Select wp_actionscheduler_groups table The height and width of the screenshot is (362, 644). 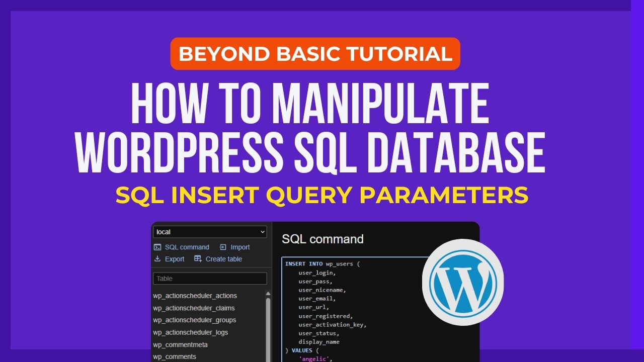click(x=194, y=320)
